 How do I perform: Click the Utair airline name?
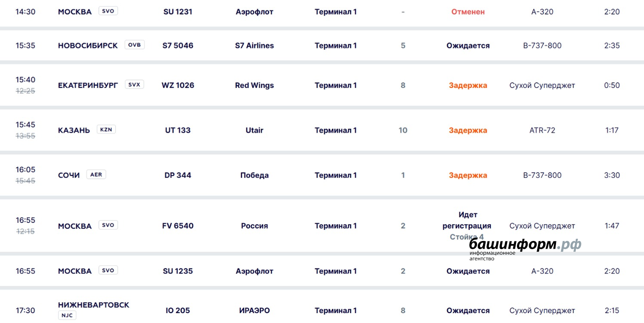254,130
